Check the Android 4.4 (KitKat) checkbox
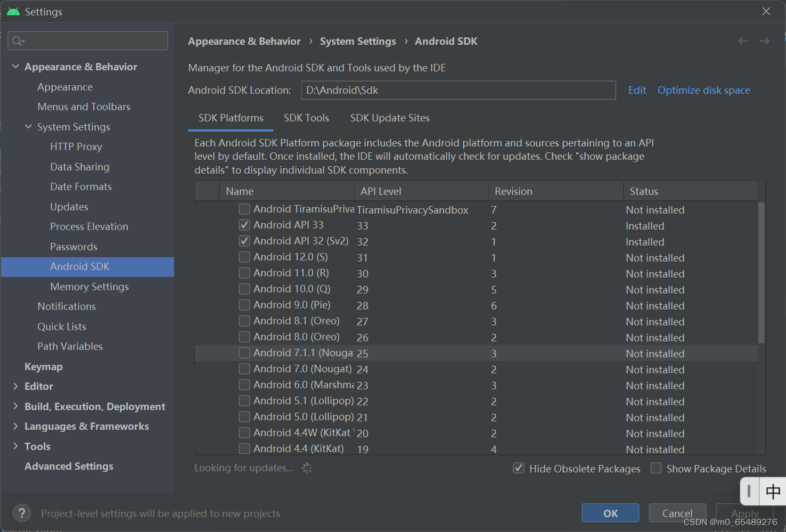The image size is (786, 532). tap(244, 448)
